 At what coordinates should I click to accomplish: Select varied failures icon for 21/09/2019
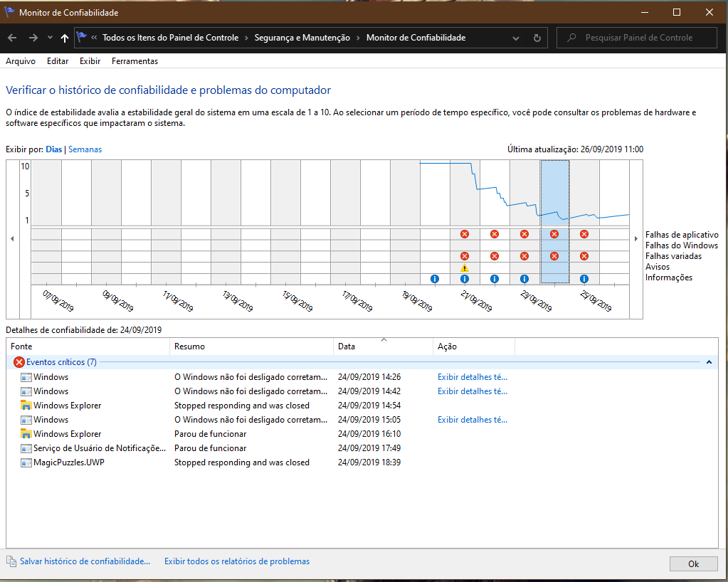pos(464,255)
